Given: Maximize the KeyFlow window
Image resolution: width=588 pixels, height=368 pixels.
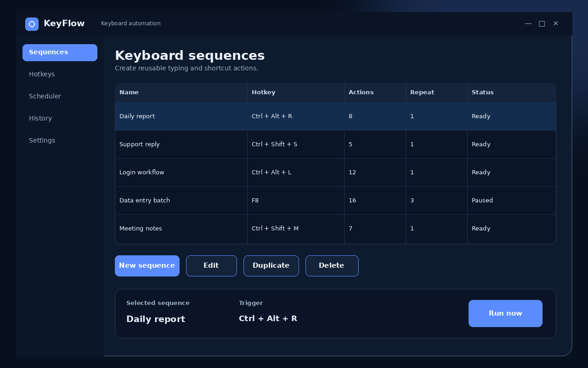Looking at the screenshot, I should pos(542,23).
